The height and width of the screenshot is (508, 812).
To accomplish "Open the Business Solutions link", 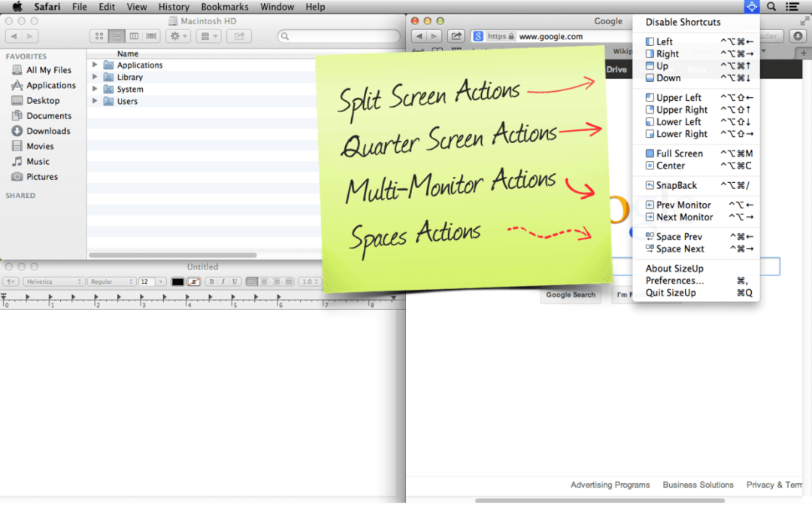I will (x=698, y=485).
